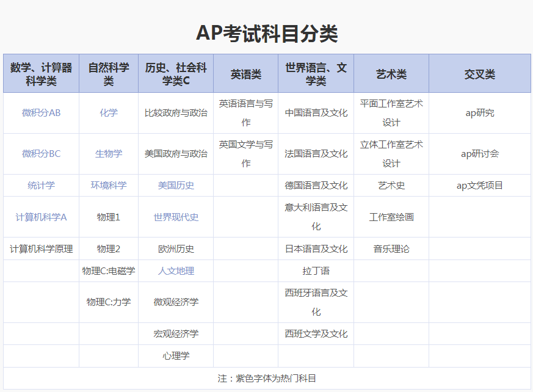Open the 计算机科学A link
This screenshot has height=392, width=533.
(x=41, y=217)
